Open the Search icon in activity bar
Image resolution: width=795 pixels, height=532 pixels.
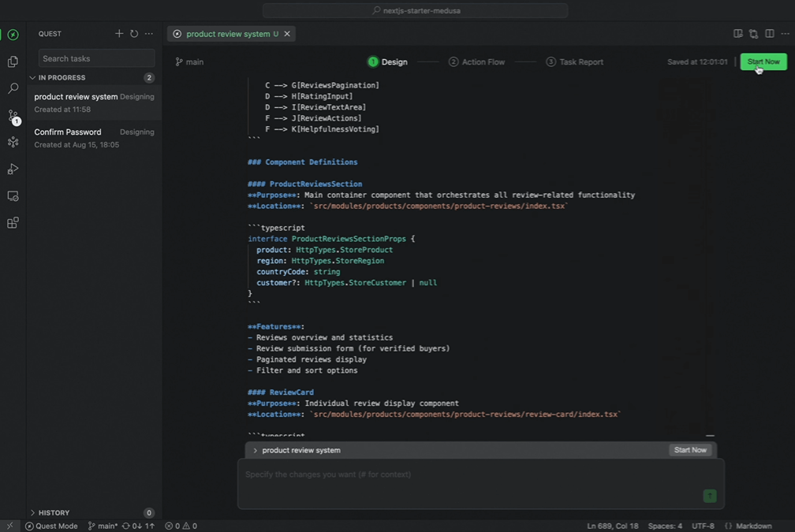pos(13,88)
